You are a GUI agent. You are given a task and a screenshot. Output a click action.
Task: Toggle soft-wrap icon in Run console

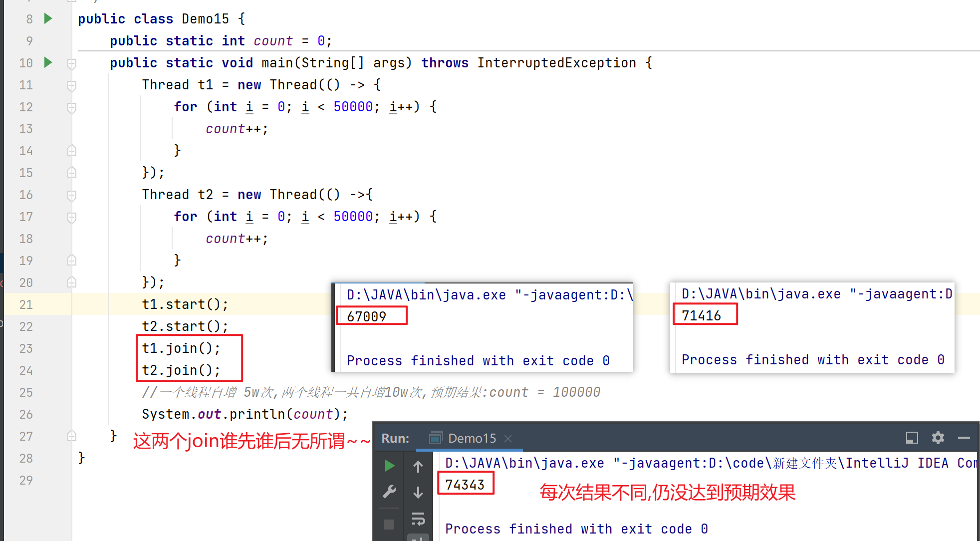tap(418, 520)
